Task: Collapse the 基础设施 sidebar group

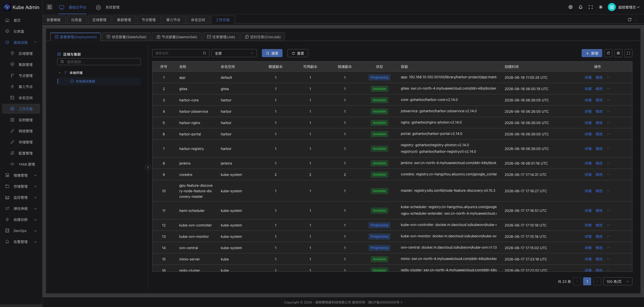Action: pyautogui.click(x=21, y=43)
